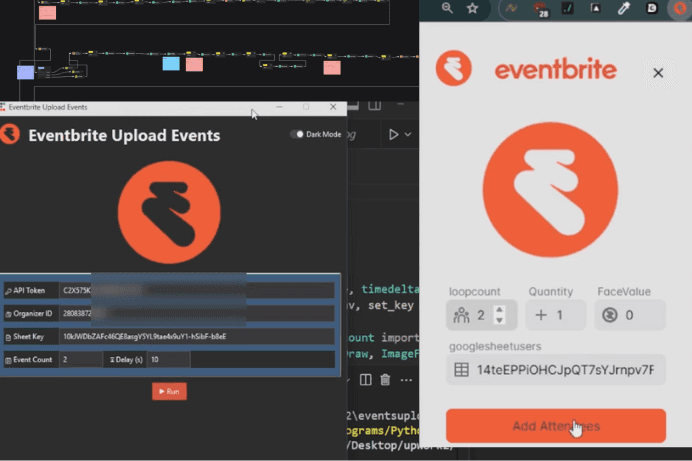This screenshot has width=692, height=461.
Task: Split the terminal using the panel split icon
Action: (365, 380)
